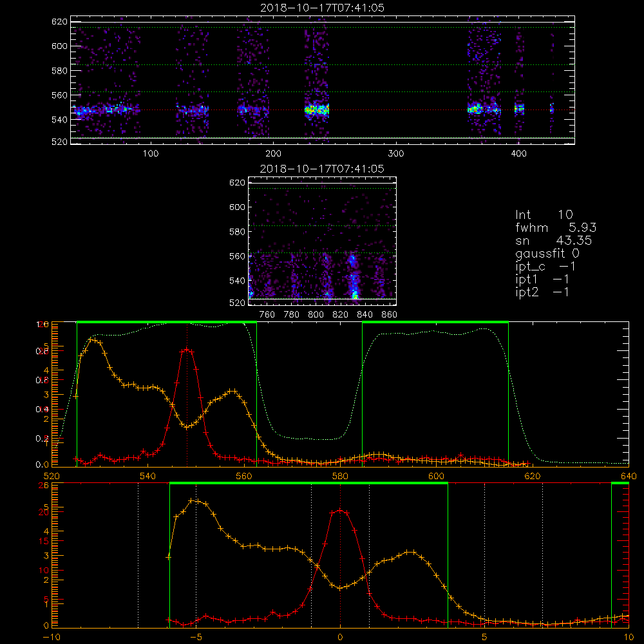Select the 'sn 43.35' readout
The width and height of the screenshot is (644, 644).
pyautogui.click(x=554, y=240)
